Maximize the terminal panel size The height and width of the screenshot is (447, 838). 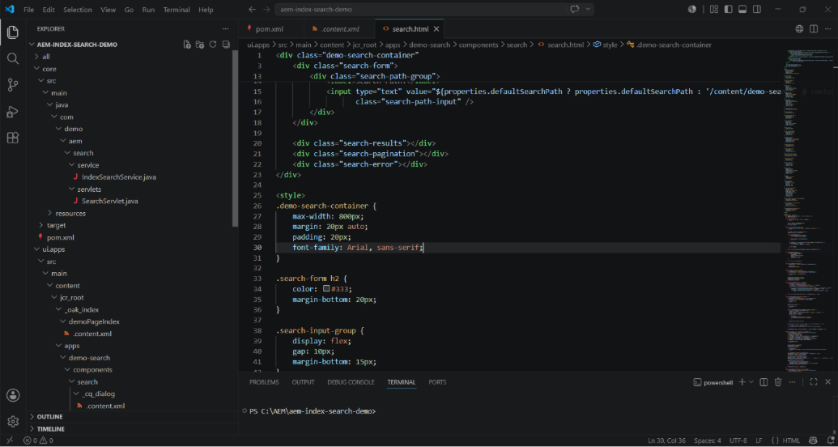coord(813,382)
